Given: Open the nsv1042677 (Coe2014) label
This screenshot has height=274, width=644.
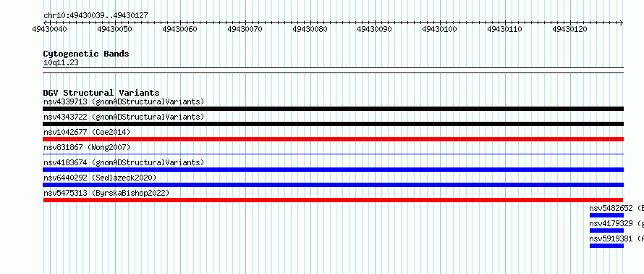Looking at the screenshot, I should (x=87, y=132).
